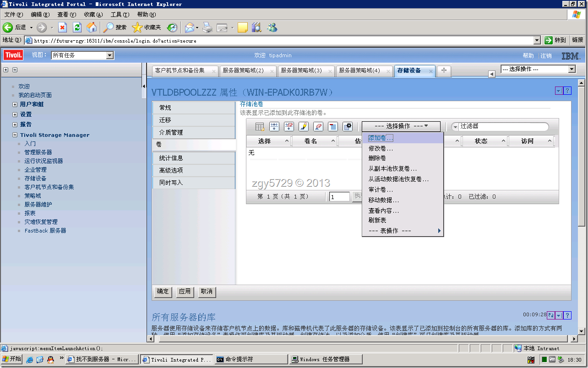Open the 常规 properties section
This screenshot has width=588, height=368.
[194, 108]
